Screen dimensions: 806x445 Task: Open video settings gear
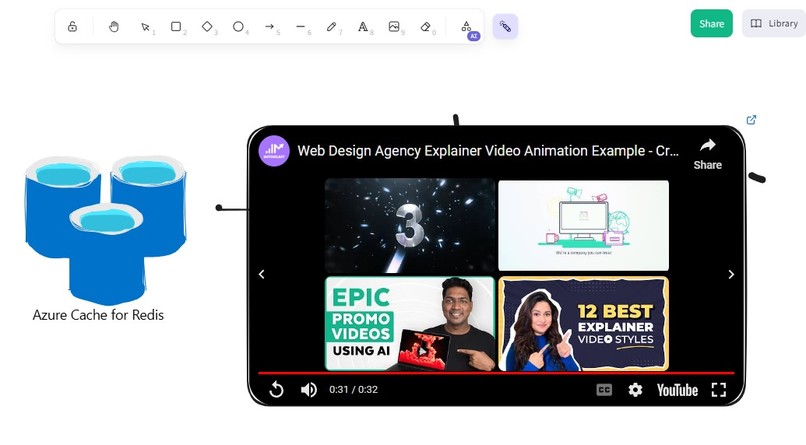(635, 390)
